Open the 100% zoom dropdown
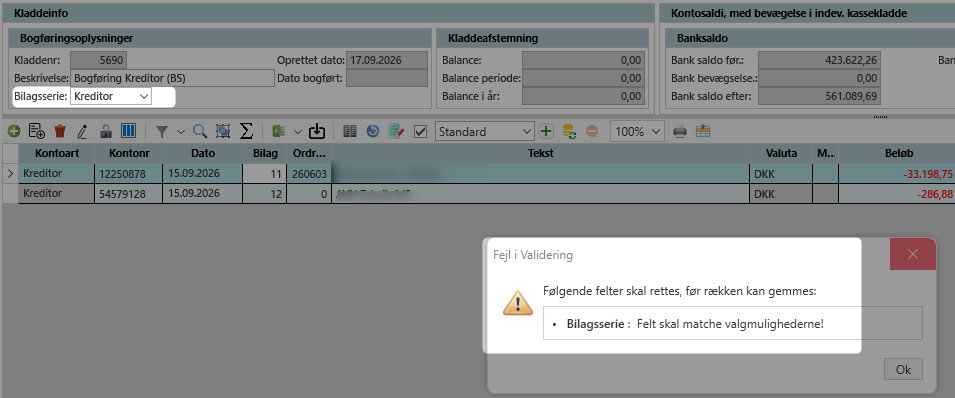 [x=637, y=132]
